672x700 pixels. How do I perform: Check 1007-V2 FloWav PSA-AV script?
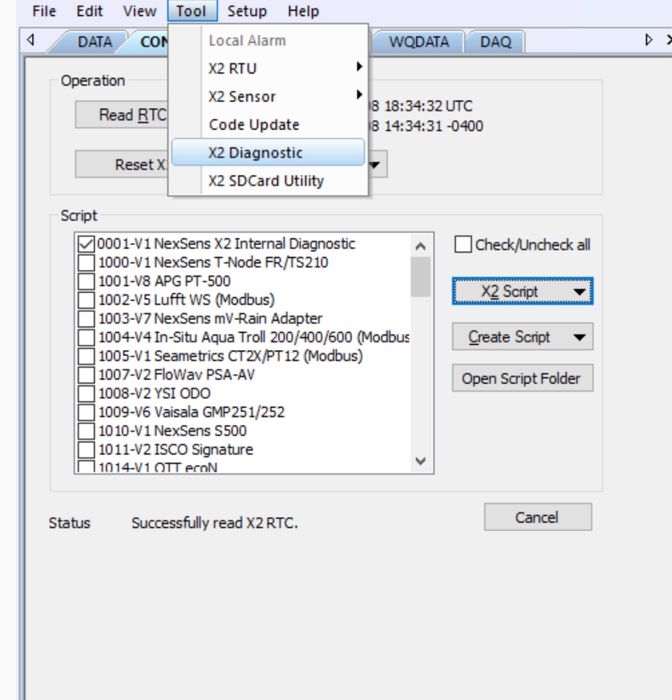86,375
